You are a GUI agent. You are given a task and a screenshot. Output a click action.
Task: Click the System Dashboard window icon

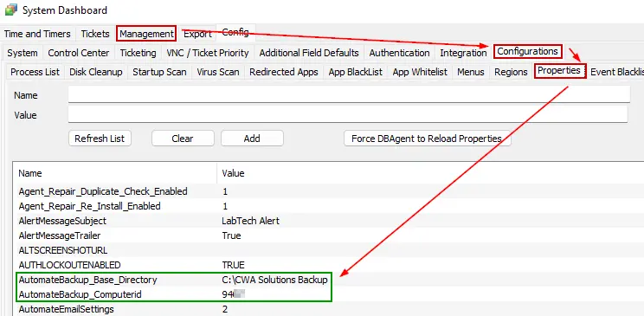click(11, 10)
